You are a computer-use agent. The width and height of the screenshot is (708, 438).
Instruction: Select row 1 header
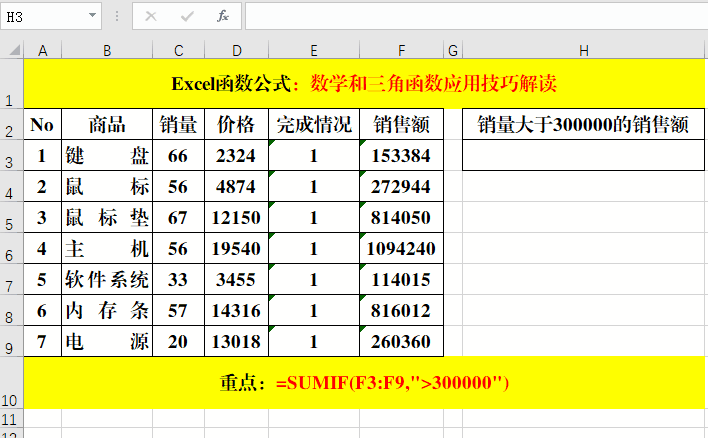click(x=12, y=84)
